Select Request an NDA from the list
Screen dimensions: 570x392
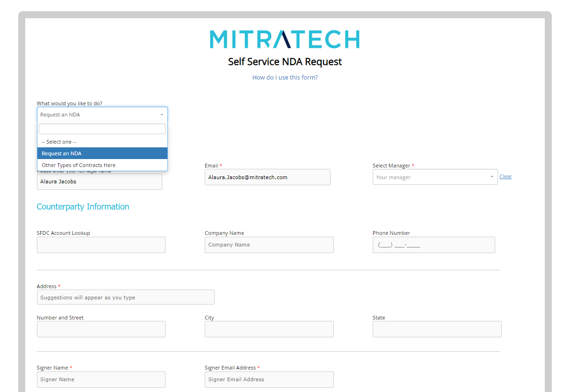pos(102,153)
